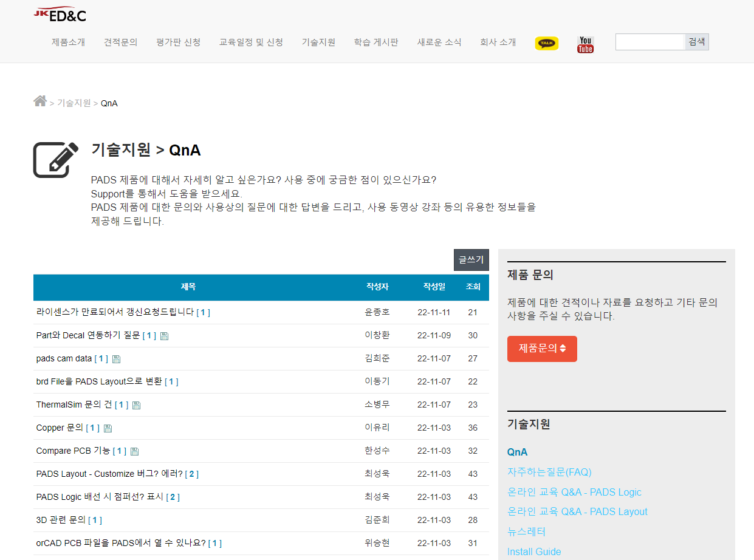Click author name 윤종호
This screenshot has width=754, height=560.
(x=377, y=312)
